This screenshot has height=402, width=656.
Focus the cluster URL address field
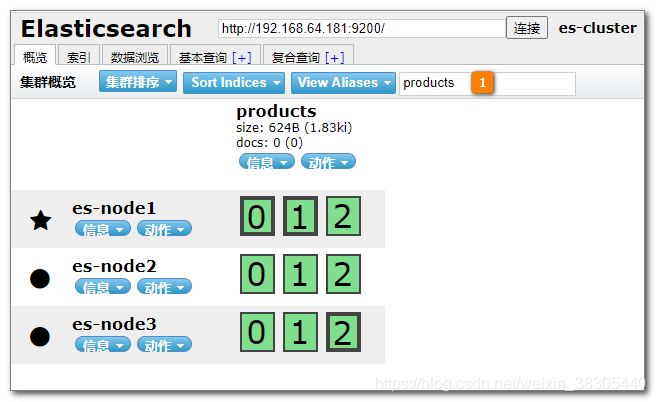pyautogui.click(x=362, y=28)
